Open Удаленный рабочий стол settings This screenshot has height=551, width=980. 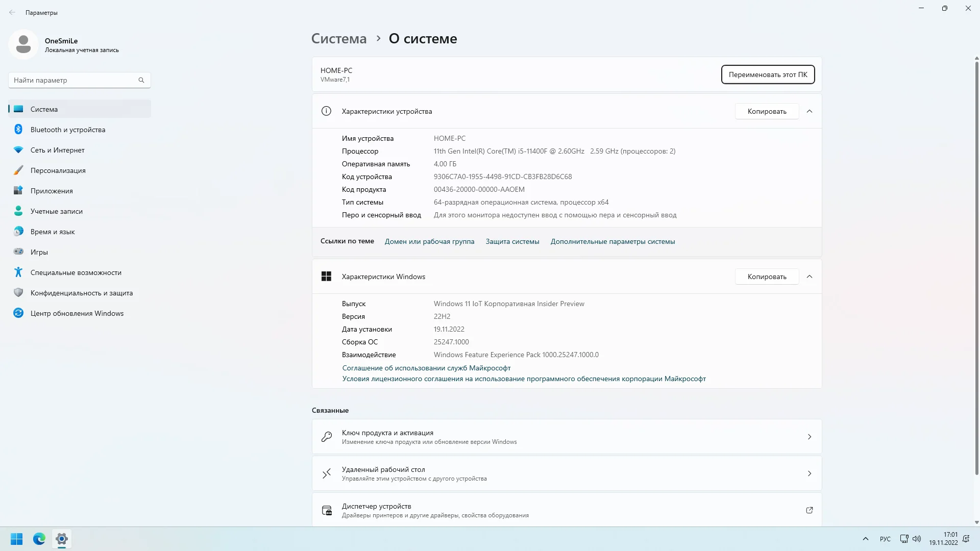click(567, 473)
